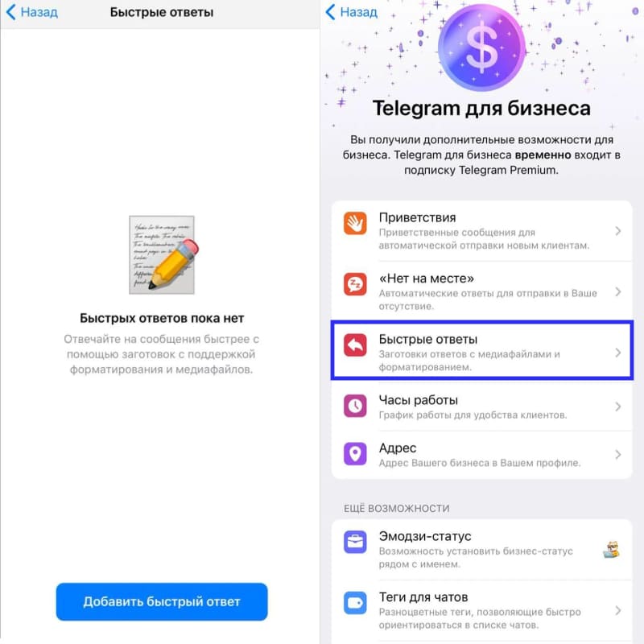Viewport: 644px width, 644px height.
Task: Tap Назад on the Telegram business screen
Action: (352, 12)
